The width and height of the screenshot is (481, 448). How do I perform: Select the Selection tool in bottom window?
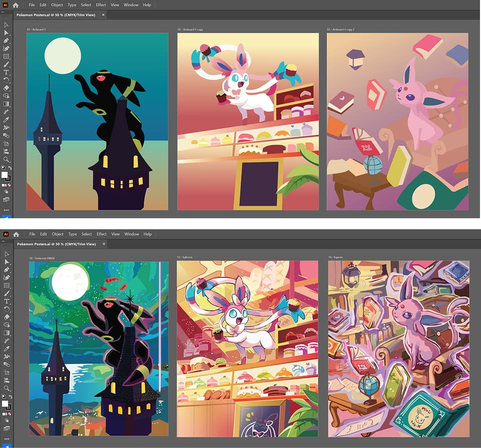coord(7,254)
